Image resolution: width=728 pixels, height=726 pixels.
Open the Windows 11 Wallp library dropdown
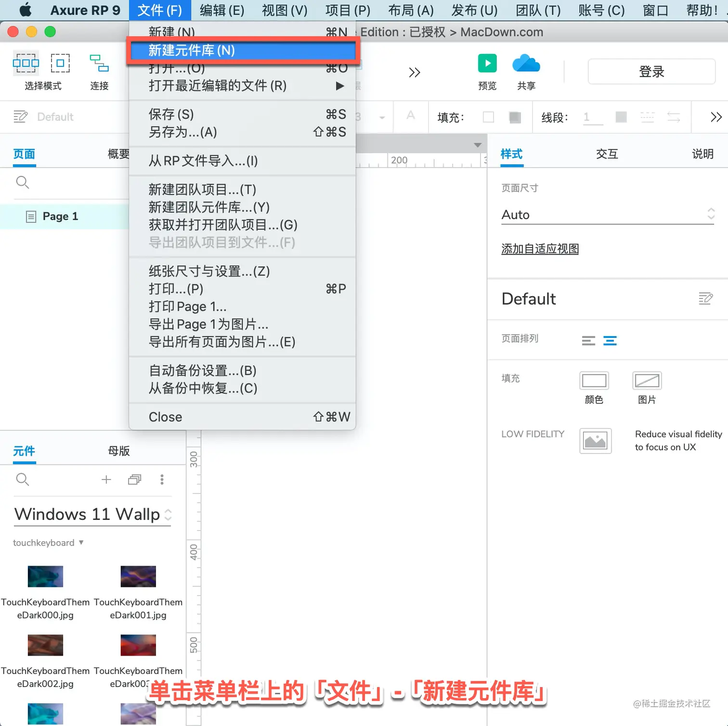coord(92,514)
